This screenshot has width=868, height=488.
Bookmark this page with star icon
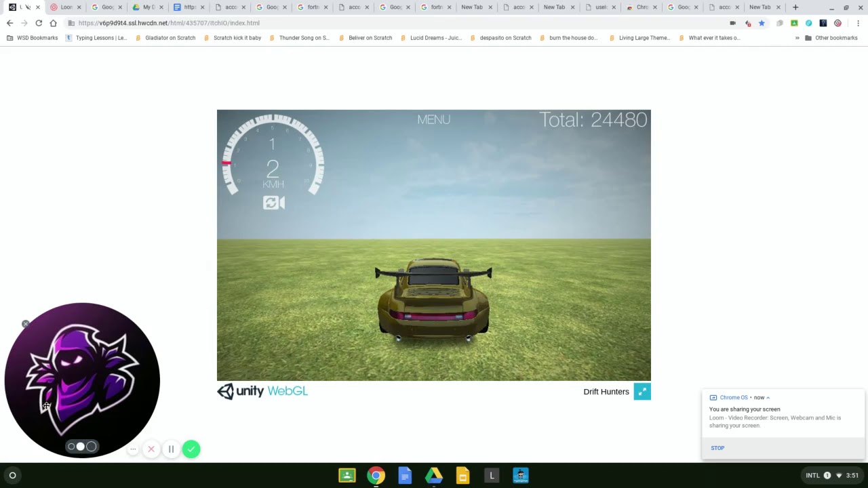pyautogui.click(x=762, y=23)
